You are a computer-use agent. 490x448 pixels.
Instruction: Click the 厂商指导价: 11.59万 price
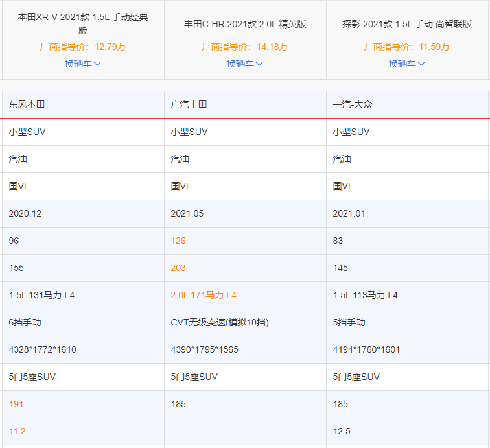pos(406,47)
